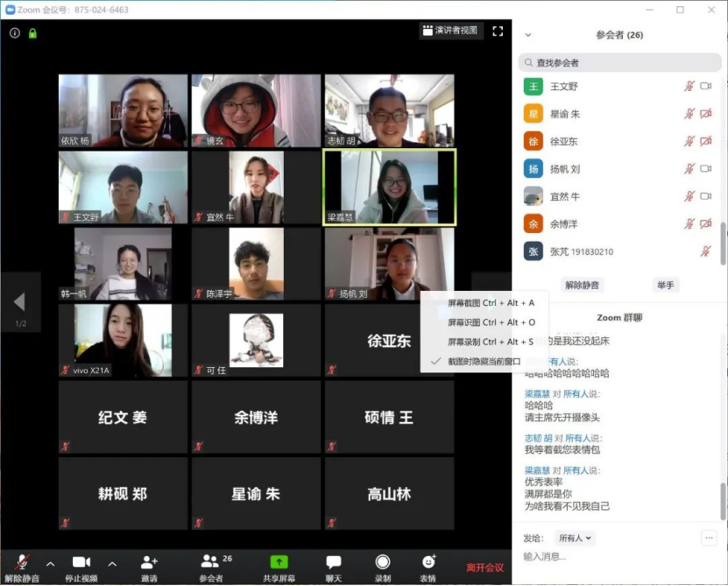Open the 表情 reactions icon
Image resolution: width=728 pixels, height=586 pixels.
click(428, 562)
